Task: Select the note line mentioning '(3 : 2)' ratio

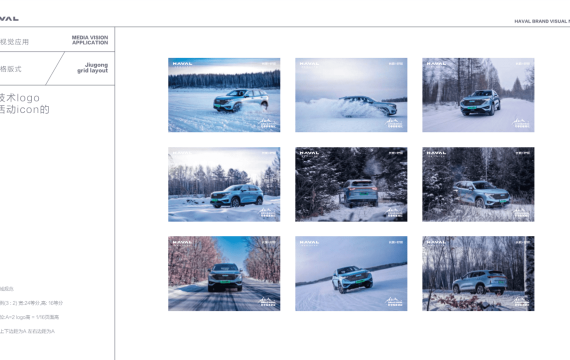Action: click(31, 303)
